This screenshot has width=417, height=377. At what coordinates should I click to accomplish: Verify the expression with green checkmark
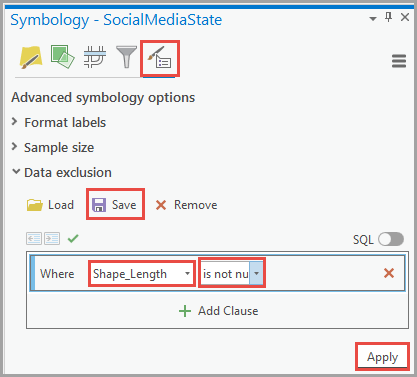pyautogui.click(x=73, y=238)
